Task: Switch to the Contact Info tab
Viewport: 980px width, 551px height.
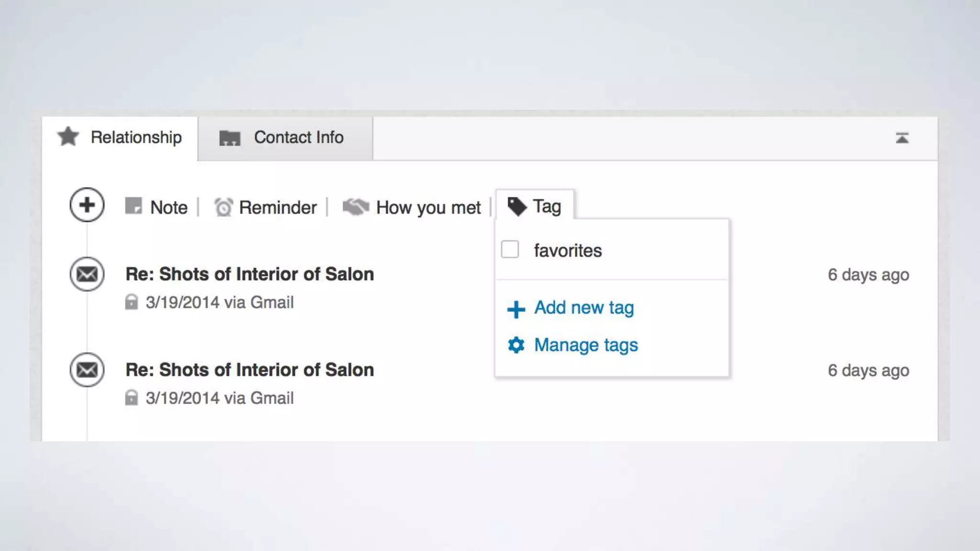Action: point(286,138)
